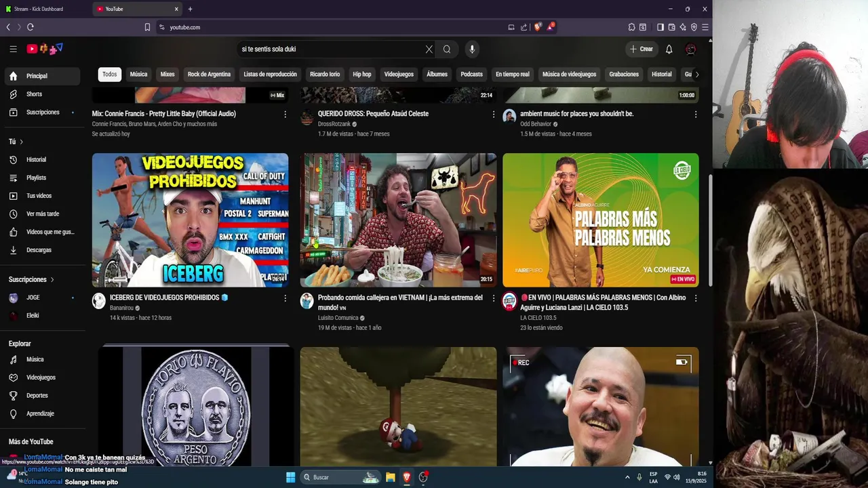The width and height of the screenshot is (868, 488).
Task: Open Música under Explorar
Action: click(x=42, y=359)
